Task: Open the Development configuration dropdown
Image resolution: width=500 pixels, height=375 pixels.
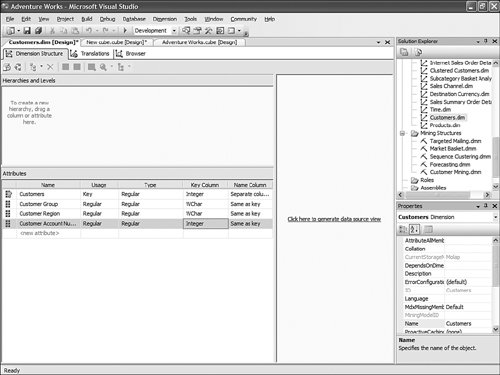Action: point(174,31)
